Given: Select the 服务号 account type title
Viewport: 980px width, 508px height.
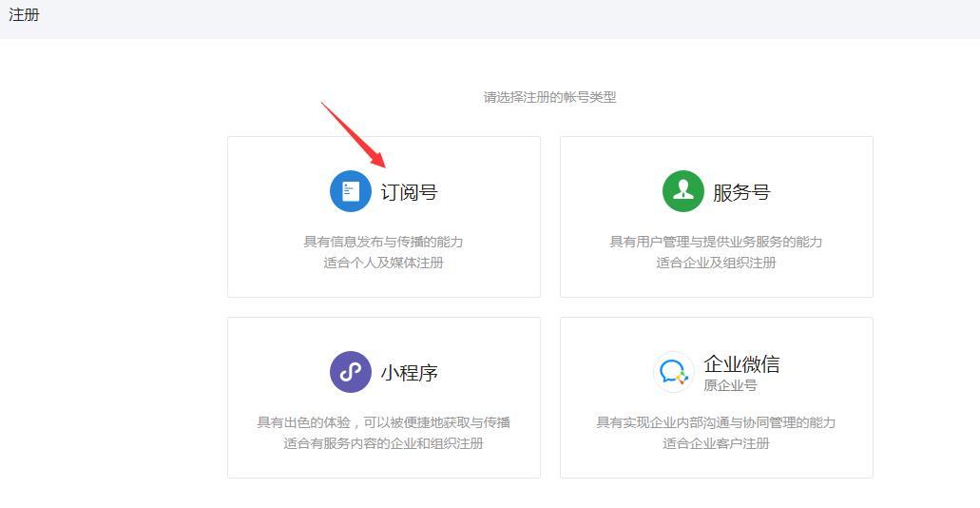Looking at the screenshot, I should point(741,192).
